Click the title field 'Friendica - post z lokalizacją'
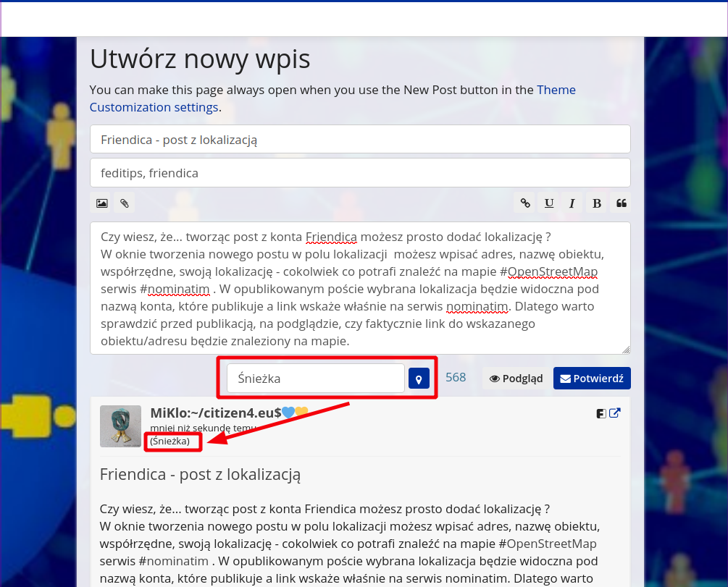The height and width of the screenshot is (587, 728). (360, 140)
